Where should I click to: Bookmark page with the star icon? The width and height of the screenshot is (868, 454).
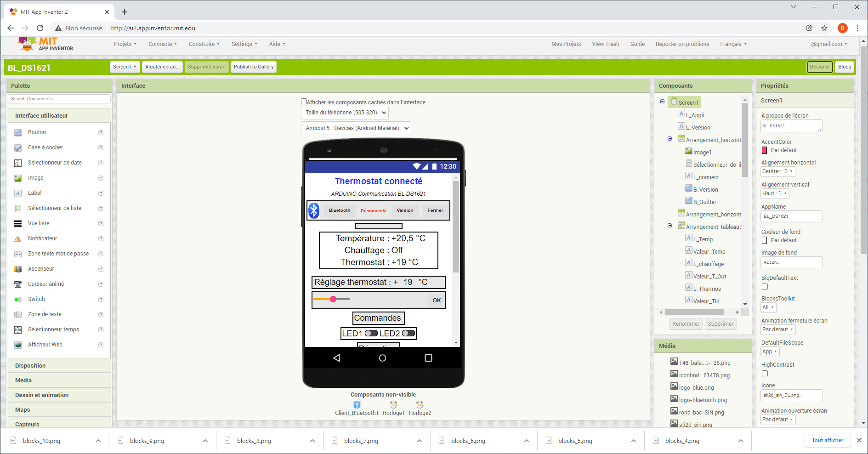tap(824, 28)
